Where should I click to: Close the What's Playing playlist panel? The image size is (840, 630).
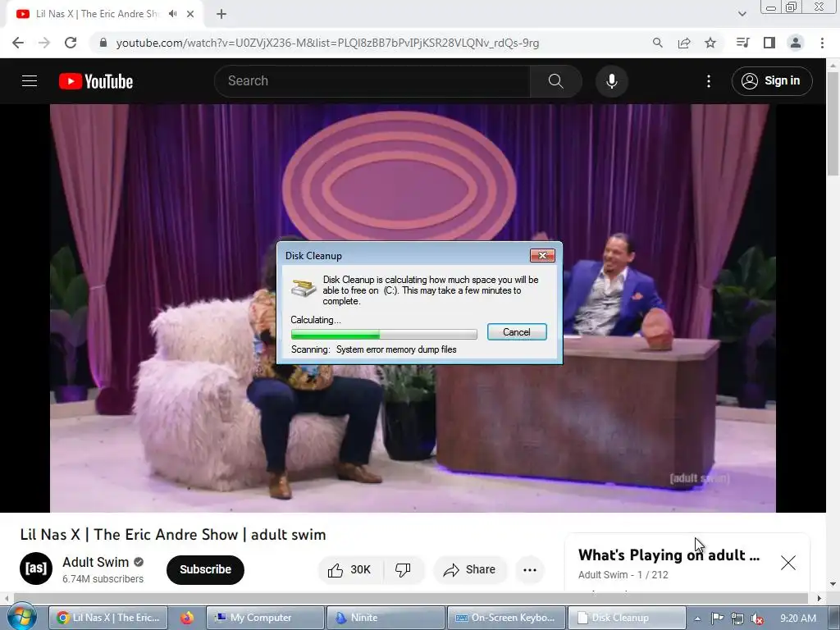[788, 563]
